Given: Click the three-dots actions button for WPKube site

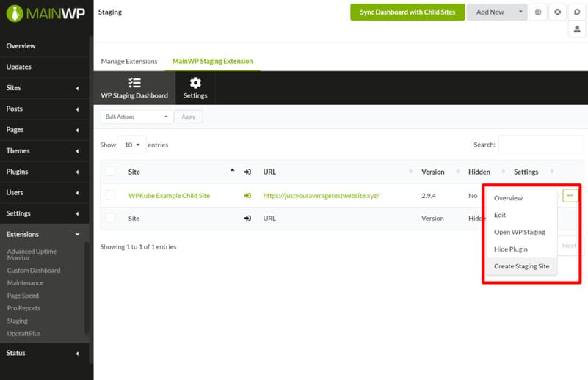Looking at the screenshot, I should coord(570,196).
